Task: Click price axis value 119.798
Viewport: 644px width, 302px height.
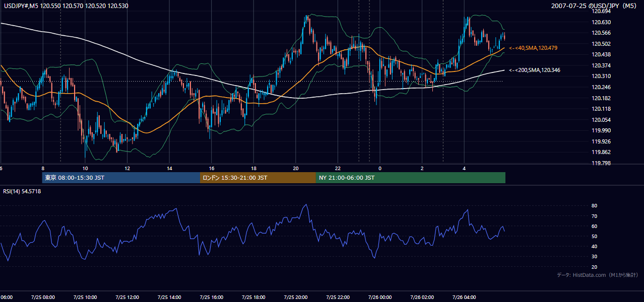Action: coord(601,163)
